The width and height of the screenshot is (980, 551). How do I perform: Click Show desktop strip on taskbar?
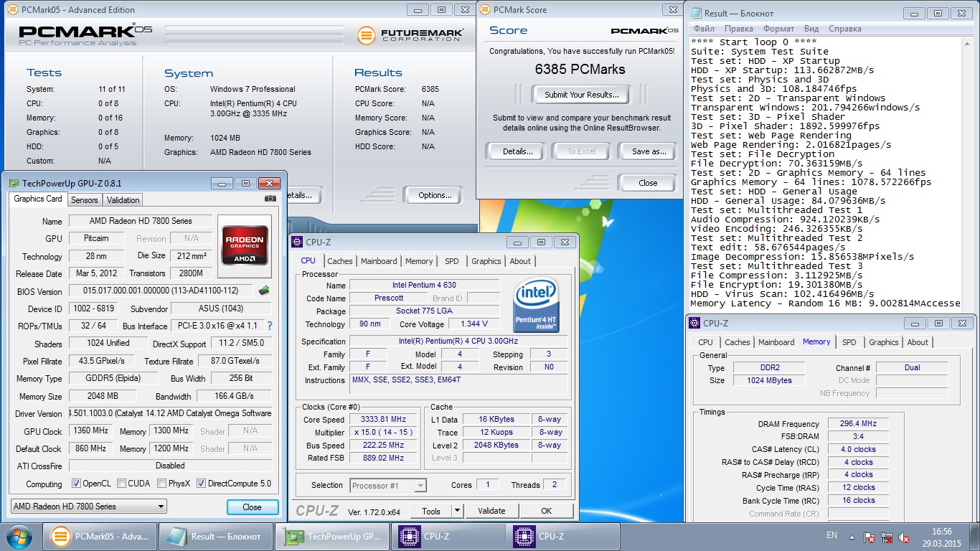coord(975,536)
